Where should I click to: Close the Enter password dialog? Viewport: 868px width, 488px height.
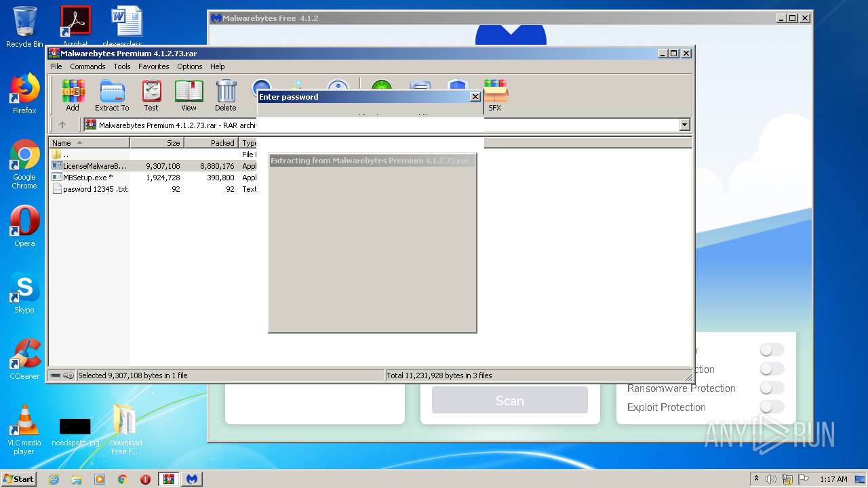click(x=475, y=97)
